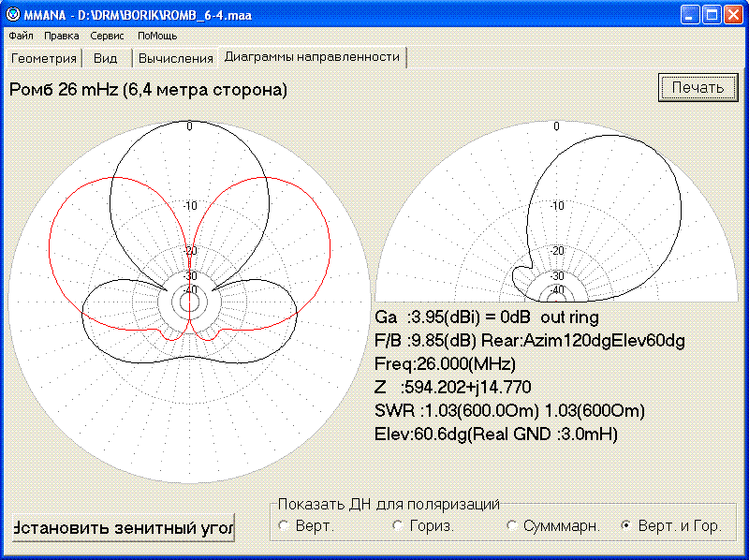Click the Установить зенитный угол button
The width and height of the screenshot is (749, 560).
[124, 527]
